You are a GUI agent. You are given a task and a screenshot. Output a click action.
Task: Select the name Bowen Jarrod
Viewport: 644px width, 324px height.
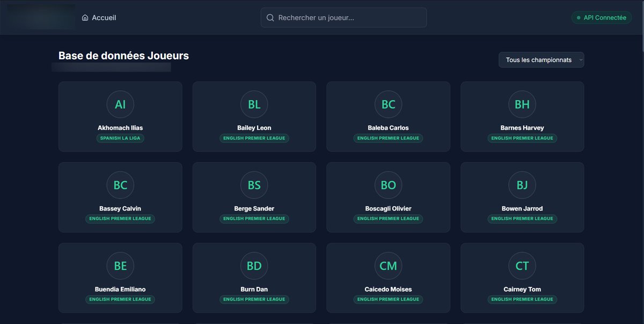pyautogui.click(x=522, y=208)
